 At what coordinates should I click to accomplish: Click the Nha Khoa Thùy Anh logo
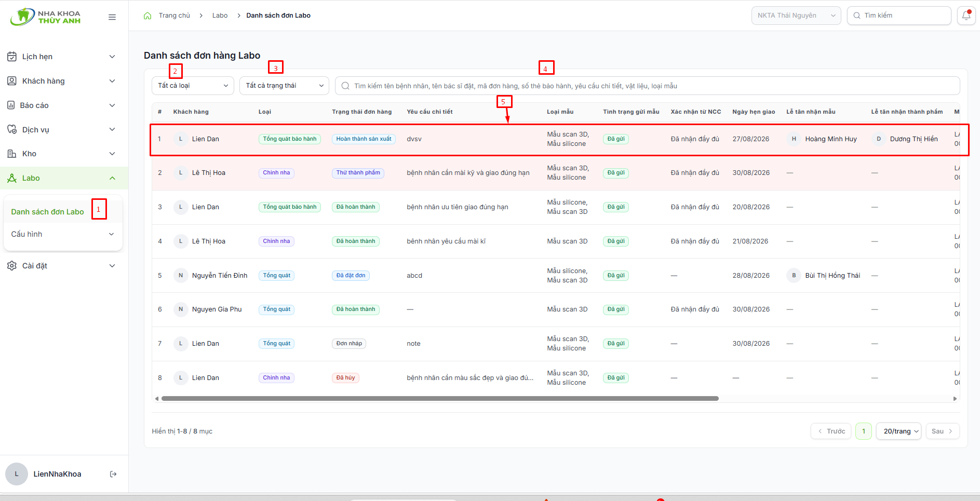pos(46,17)
